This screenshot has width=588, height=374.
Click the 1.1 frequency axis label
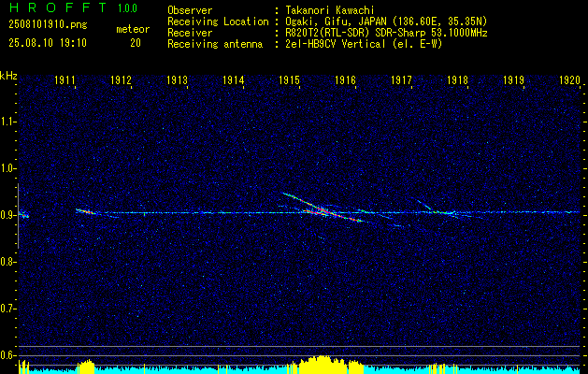coord(7,122)
